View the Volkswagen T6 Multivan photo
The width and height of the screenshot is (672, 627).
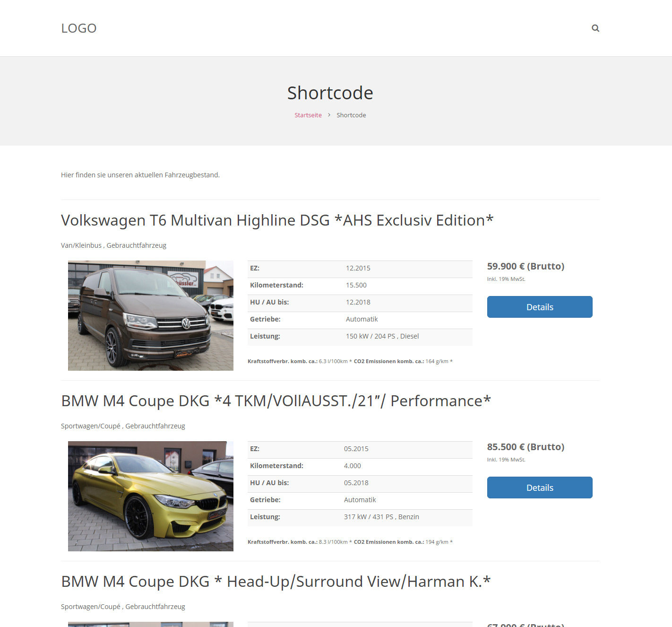click(151, 315)
